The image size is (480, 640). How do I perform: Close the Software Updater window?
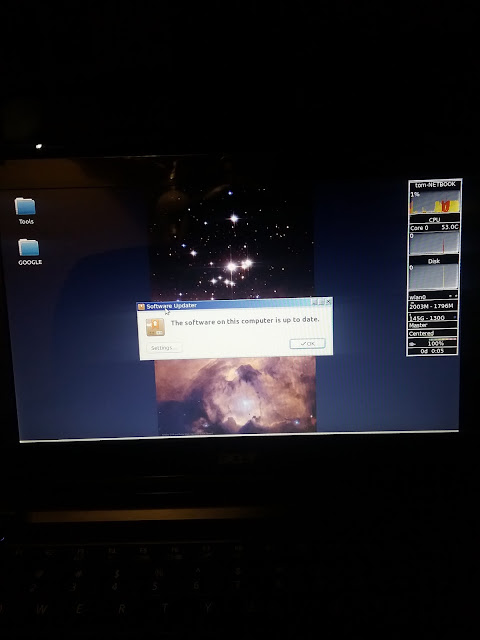329,302
